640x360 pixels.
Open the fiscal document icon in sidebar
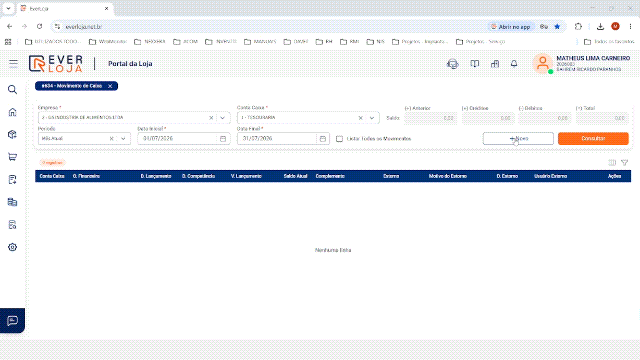pos(13,224)
